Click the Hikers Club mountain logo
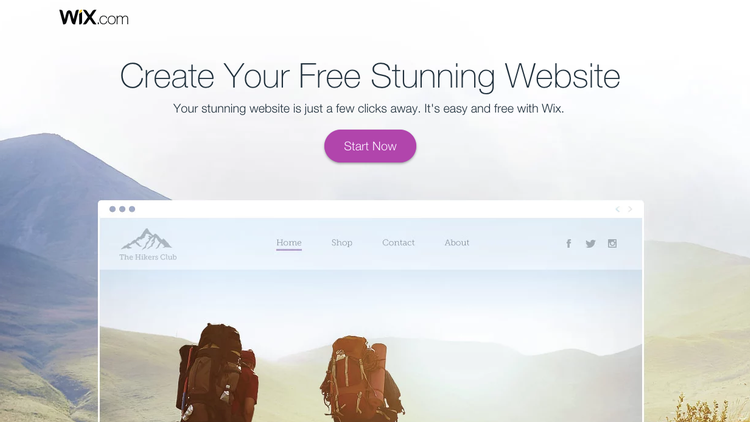750x422 pixels. 148,244
